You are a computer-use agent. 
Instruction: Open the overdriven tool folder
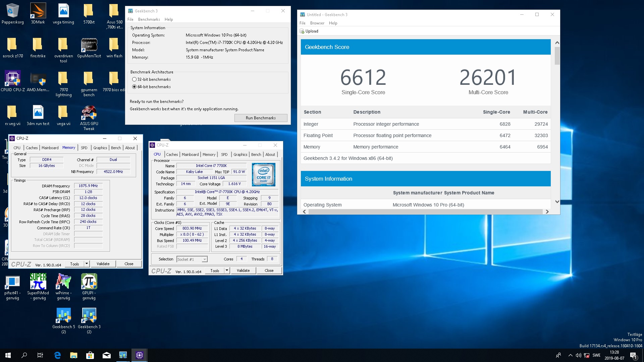point(63,50)
